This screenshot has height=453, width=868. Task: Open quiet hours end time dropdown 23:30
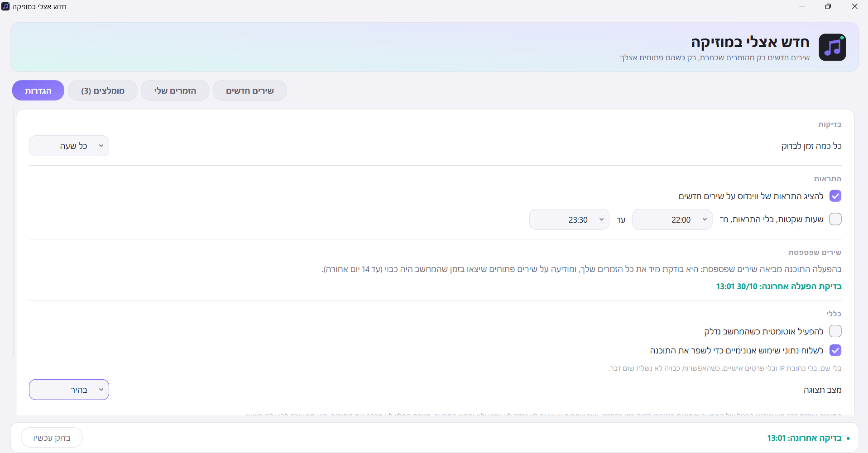tap(569, 219)
